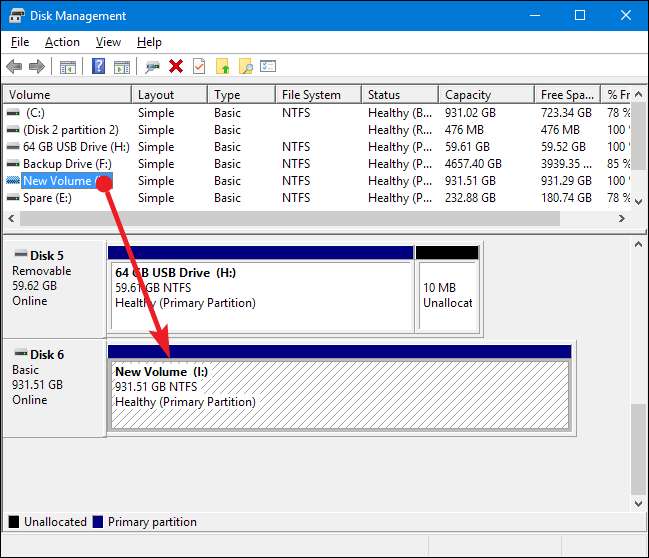Click the Disk 5 drive icon
This screenshot has width=649, height=558.
pos(21,254)
